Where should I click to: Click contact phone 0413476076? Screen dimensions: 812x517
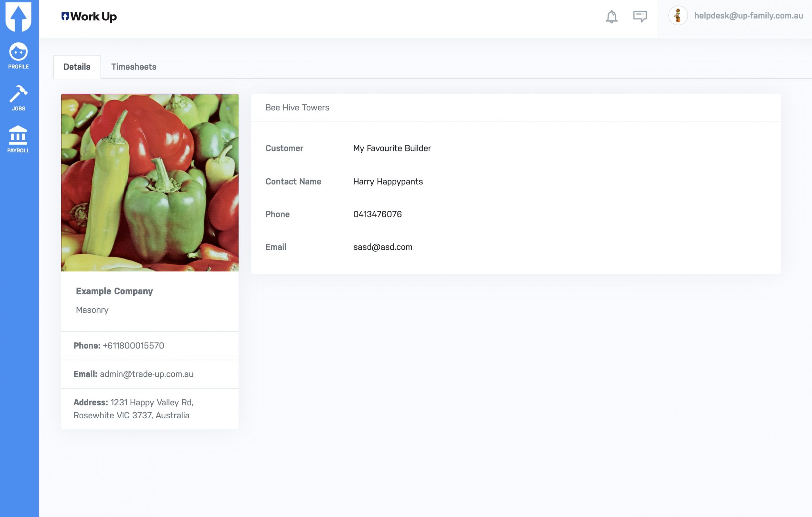pyautogui.click(x=377, y=214)
